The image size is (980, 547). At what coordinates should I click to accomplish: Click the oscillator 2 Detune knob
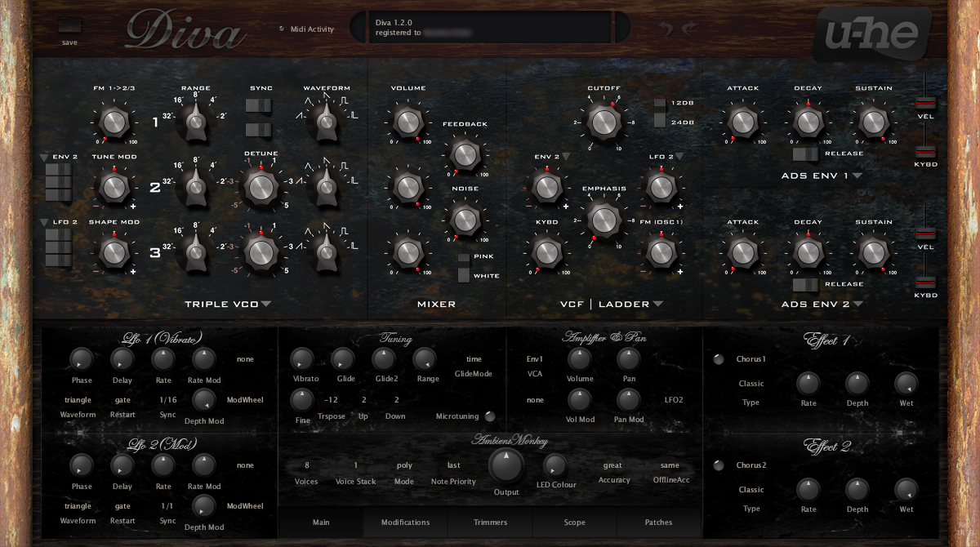(261, 187)
